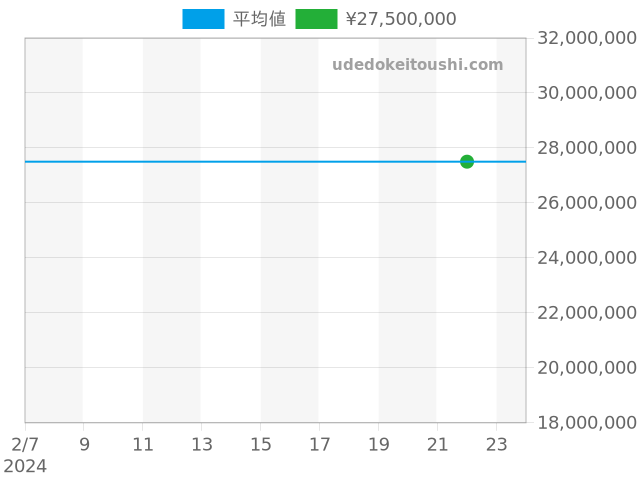Click the 11 date label on x-axis
Image resolution: width=640 pixels, height=480 pixels.
[x=143, y=444]
